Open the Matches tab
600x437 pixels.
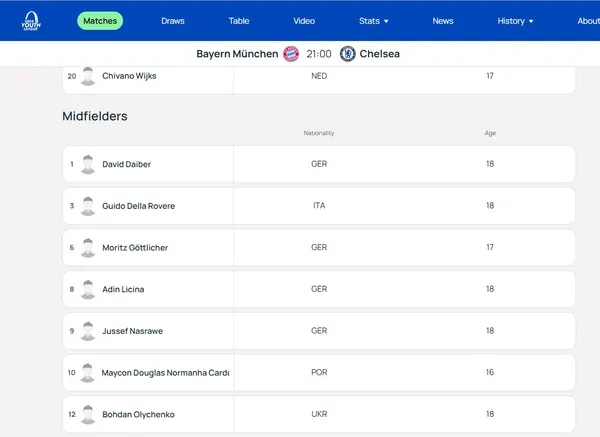click(x=100, y=21)
